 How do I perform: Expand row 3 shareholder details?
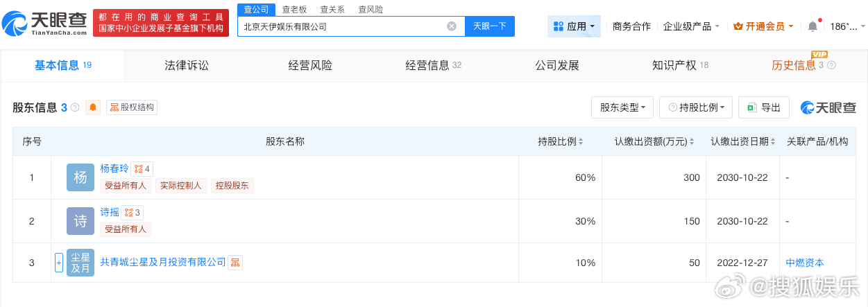tap(59, 263)
